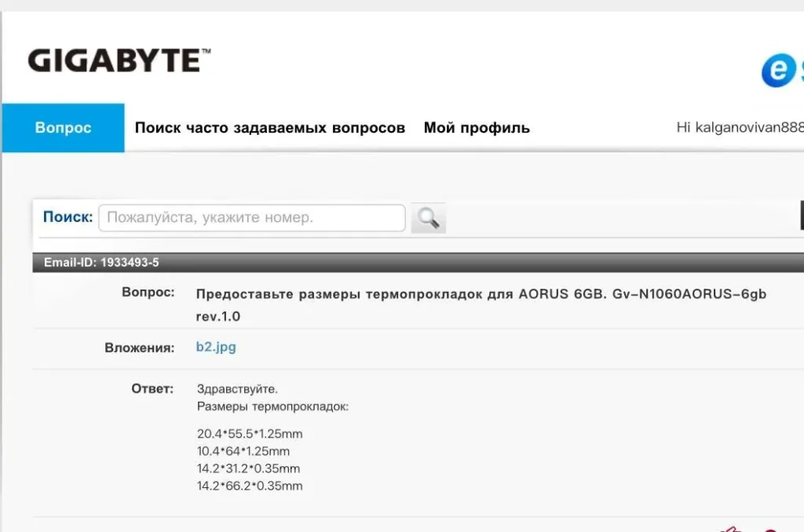Click the Hi kalganovivan888 username text

tap(740, 127)
